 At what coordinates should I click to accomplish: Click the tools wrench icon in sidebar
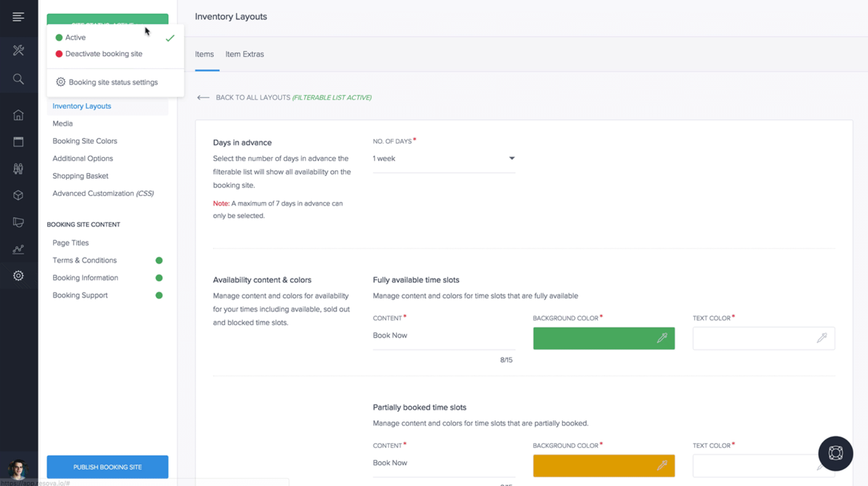[x=18, y=50]
